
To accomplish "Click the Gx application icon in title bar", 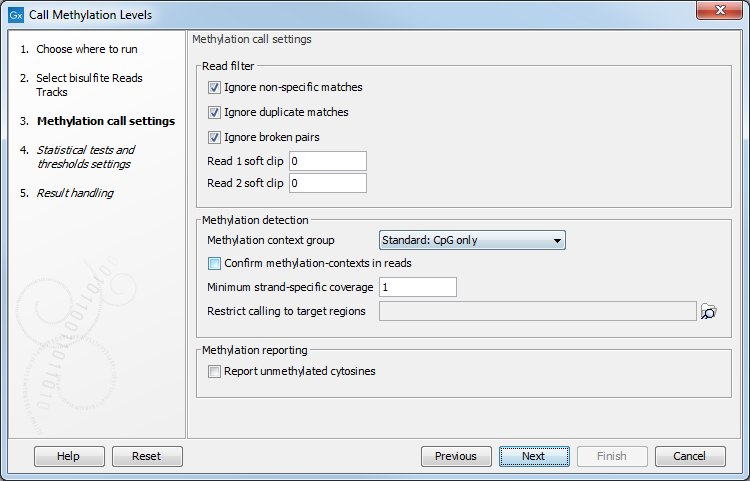I will (15, 15).
